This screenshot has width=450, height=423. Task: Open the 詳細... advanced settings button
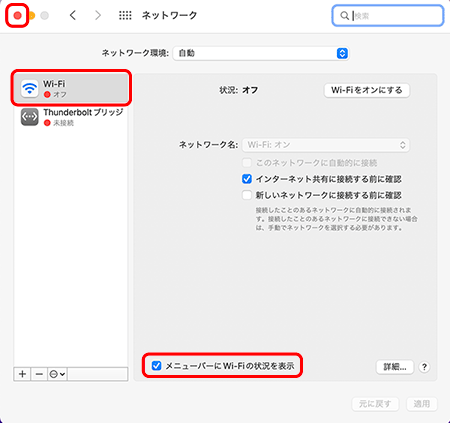pyautogui.click(x=395, y=367)
